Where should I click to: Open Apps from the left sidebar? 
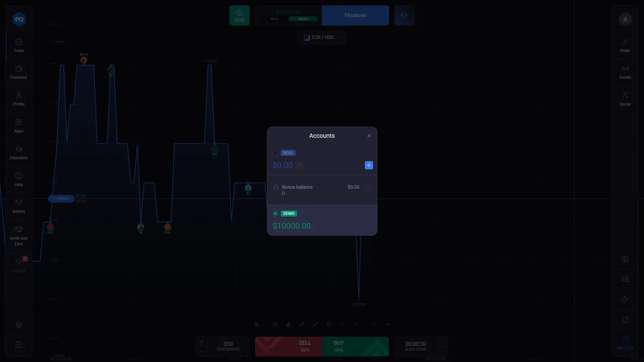coord(19,126)
